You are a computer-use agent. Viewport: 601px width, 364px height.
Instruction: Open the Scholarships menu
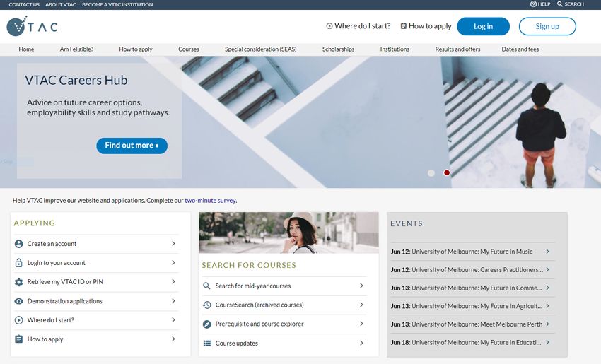339,49
